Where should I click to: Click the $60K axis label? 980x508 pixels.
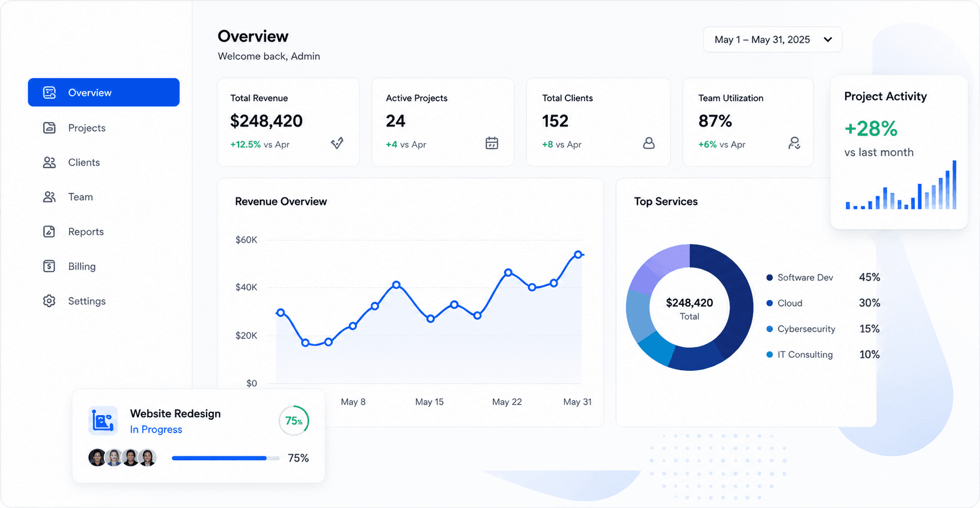click(246, 240)
